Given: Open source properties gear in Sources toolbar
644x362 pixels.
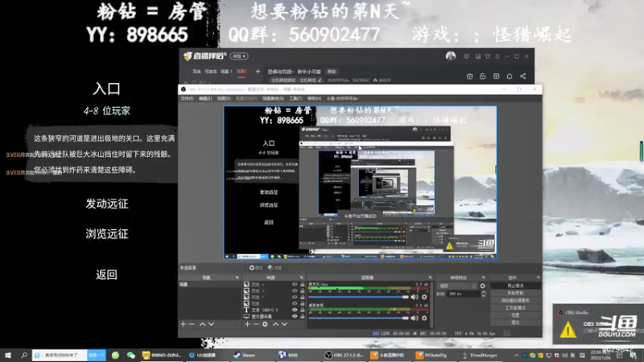Looking at the screenshot, I should (x=265, y=324).
